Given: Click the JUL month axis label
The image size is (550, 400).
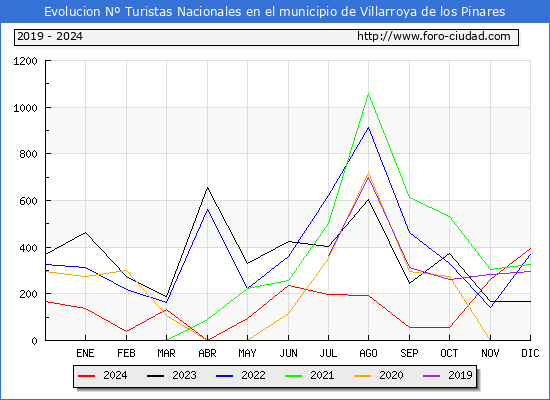Looking at the screenshot, I should pyautogui.click(x=328, y=353).
